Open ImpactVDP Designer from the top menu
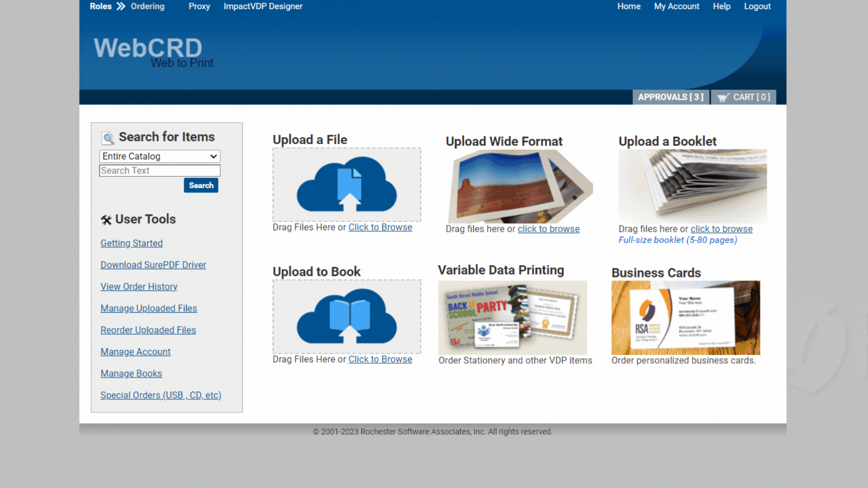Screen dimensions: 868x488 pos(263,6)
